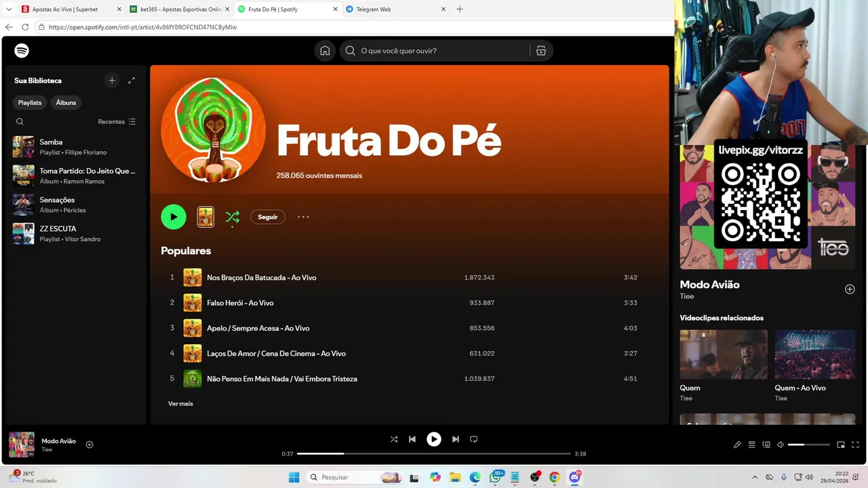Open ZZ ESCUTA playlist
This screenshot has height=488, width=868.
click(75, 234)
